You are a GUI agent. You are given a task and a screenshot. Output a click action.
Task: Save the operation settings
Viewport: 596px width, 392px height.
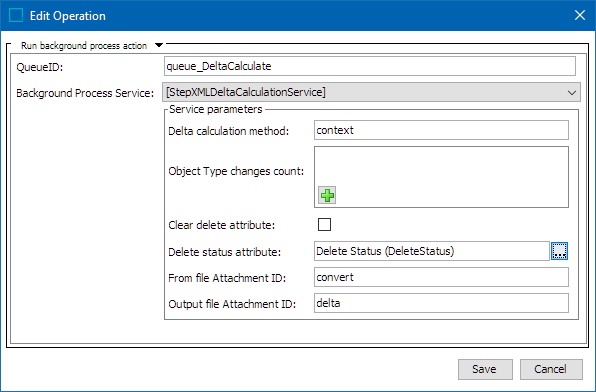[x=485, y=369]
